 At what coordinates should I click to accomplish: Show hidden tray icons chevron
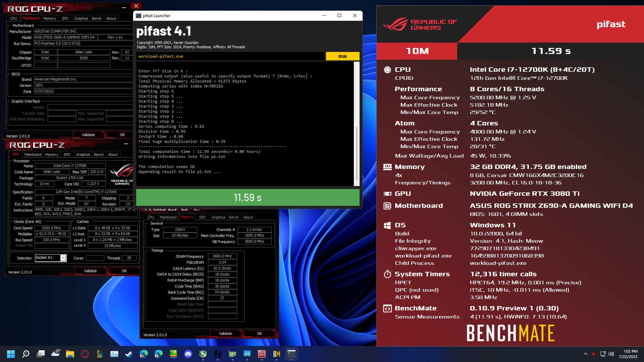click(x=586, y=354)
